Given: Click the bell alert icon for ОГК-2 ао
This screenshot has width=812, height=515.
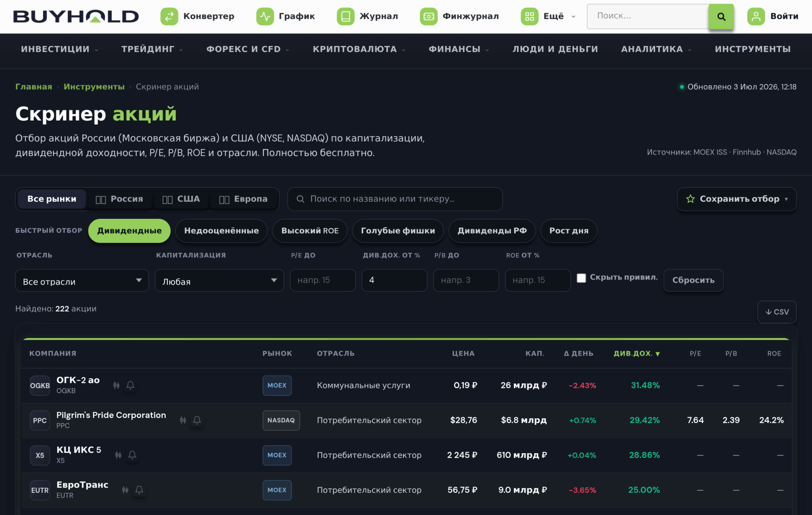Looking at the screenshot, I should 130,385.
